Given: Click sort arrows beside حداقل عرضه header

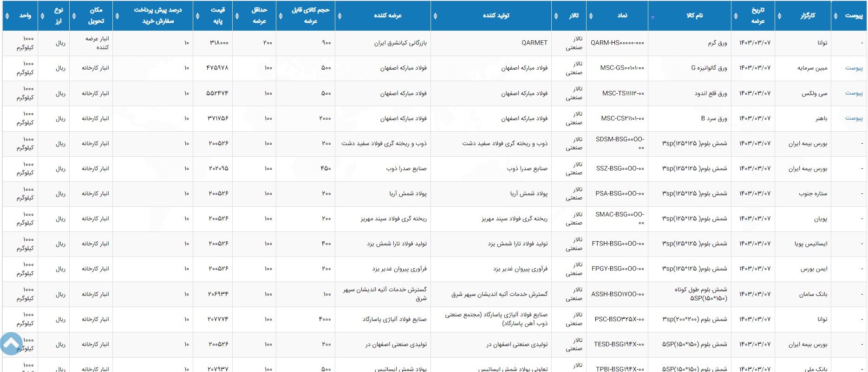Looking at the screenshot, I should tap(237, 16).
